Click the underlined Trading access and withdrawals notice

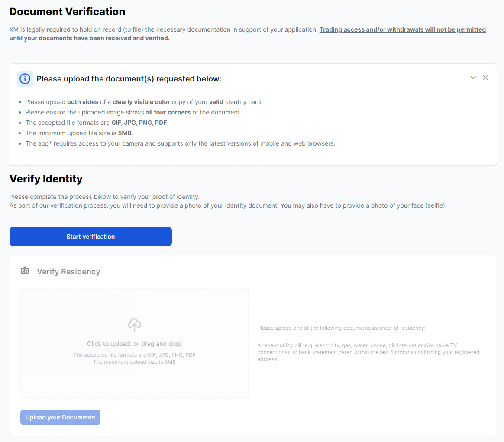coord(402,30)
